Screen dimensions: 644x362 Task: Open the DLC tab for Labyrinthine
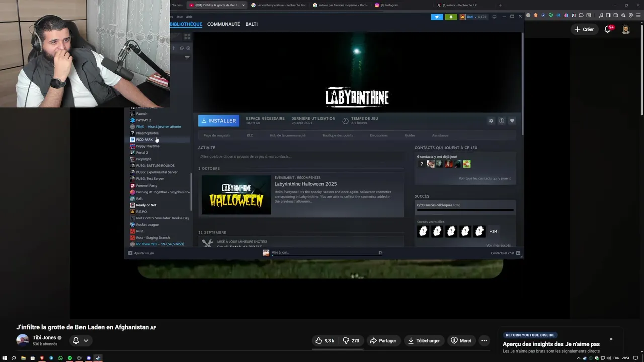coord(250,135)
